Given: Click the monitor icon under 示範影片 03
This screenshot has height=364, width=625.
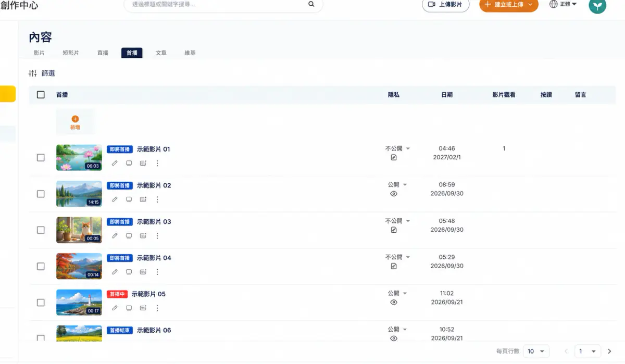Looking at the screenshot, I should coord(129,235).
